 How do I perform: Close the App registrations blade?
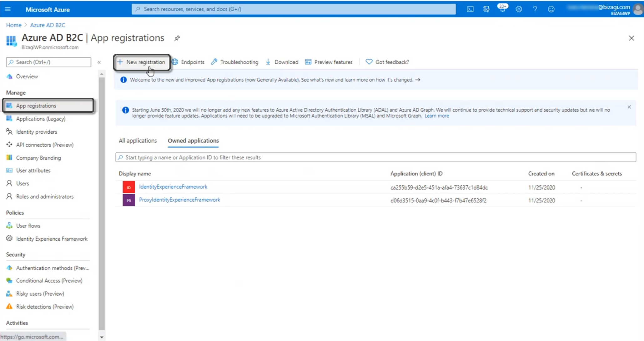[631, 38]
